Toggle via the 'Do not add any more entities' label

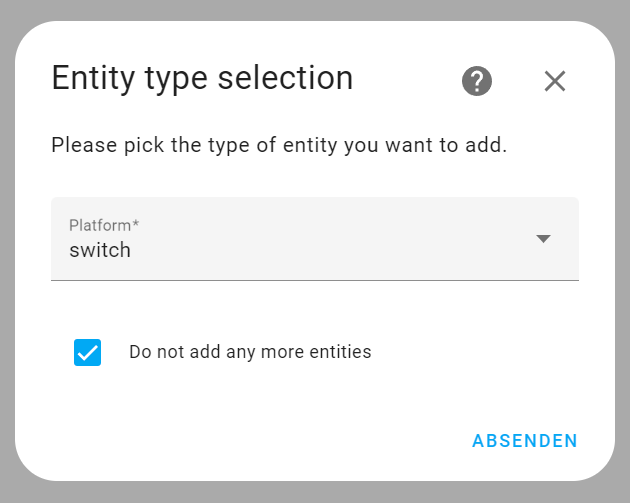(250, 352)
